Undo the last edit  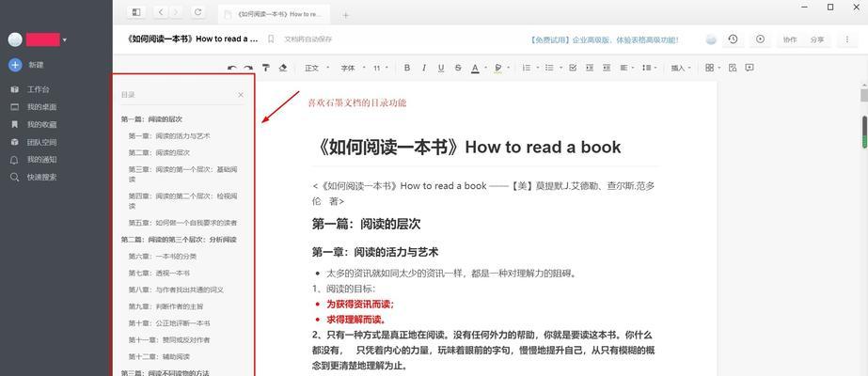[x=232, y=68]
